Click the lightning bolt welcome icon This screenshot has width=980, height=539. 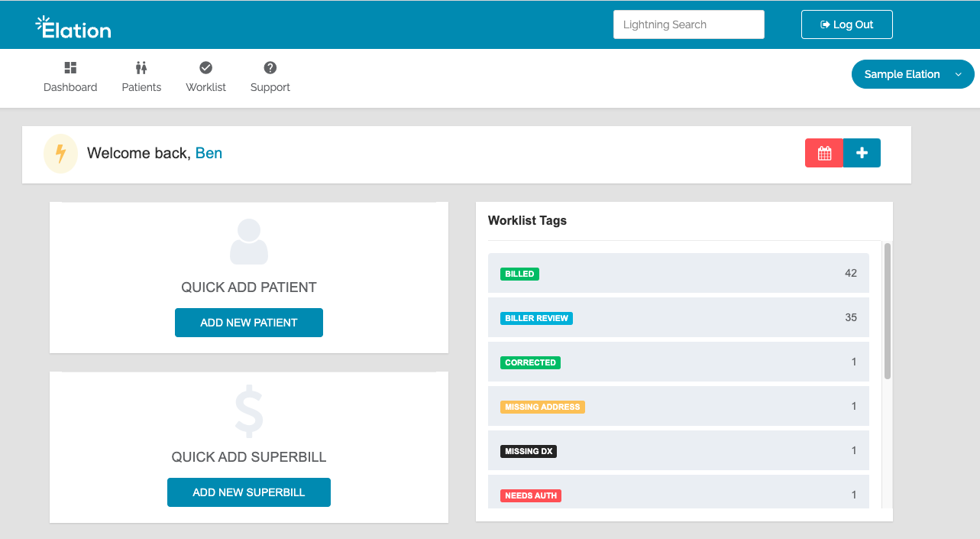pos(60,154)
